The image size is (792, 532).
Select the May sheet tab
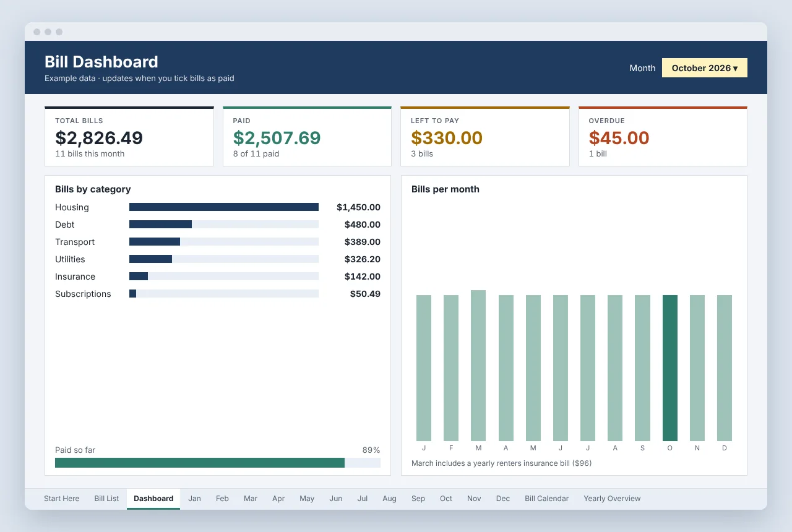point(307,499)
